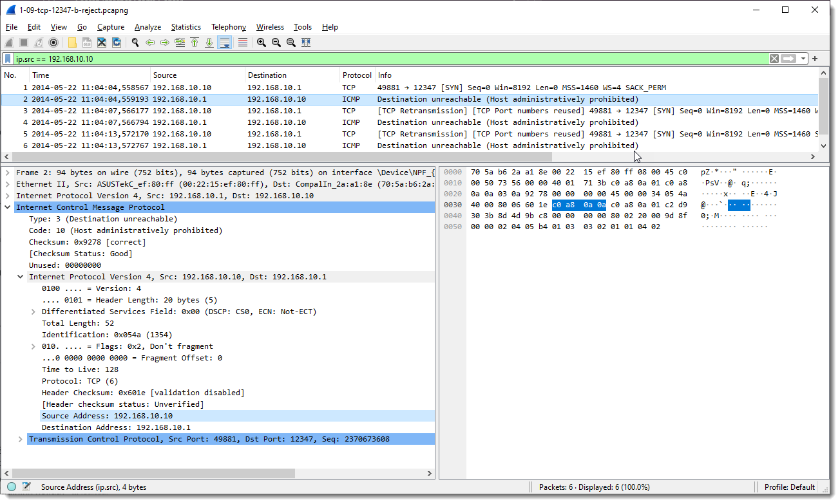840x504 pixels.
Task: Click the Resize columns icon
Action: [x=306, y=42]
